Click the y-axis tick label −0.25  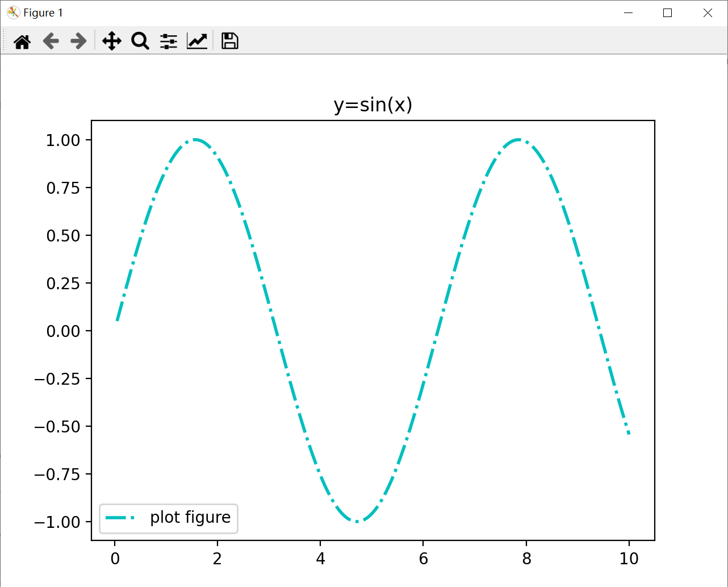click(57, 379)
